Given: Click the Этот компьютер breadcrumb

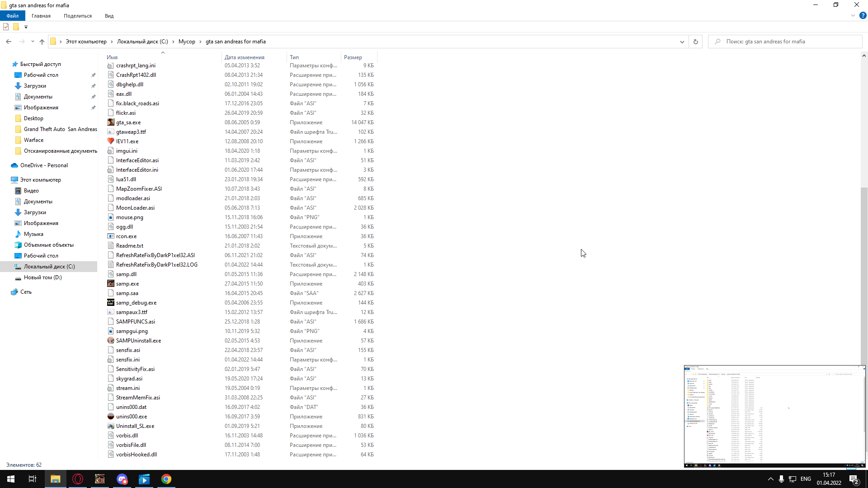Looking at the screenshot, I should coord(86,42).
